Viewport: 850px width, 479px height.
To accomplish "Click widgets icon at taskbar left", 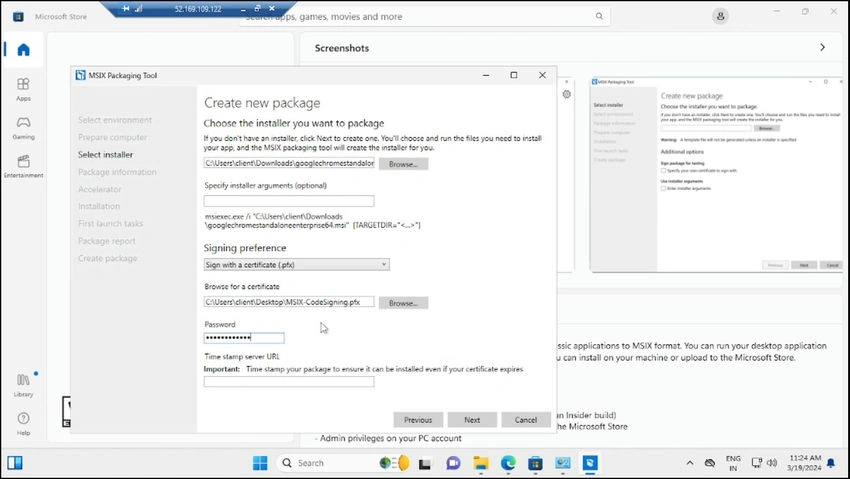I will tap(15, 463).
